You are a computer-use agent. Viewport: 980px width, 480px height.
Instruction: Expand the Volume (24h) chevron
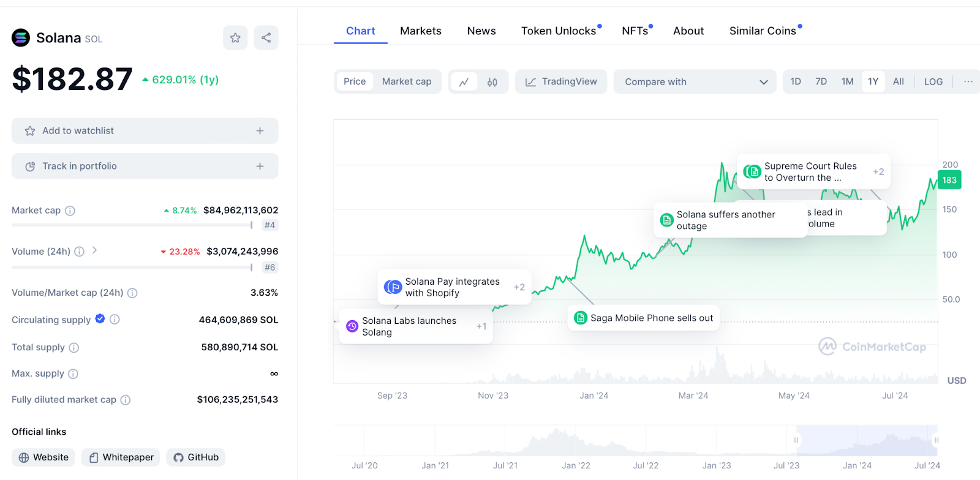(94, 250)
